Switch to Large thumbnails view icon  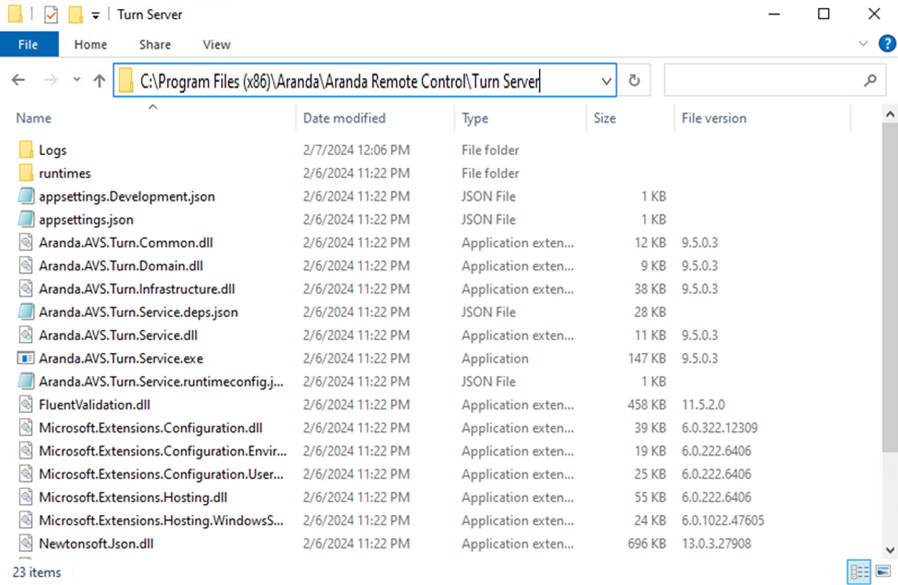click(884, 571)
